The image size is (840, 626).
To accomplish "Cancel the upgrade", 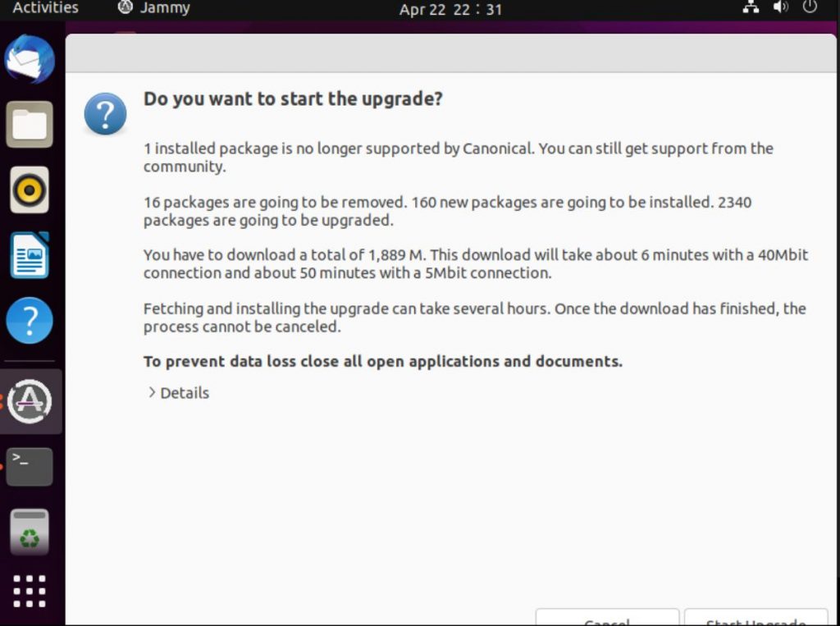I will tap(606, 620).
